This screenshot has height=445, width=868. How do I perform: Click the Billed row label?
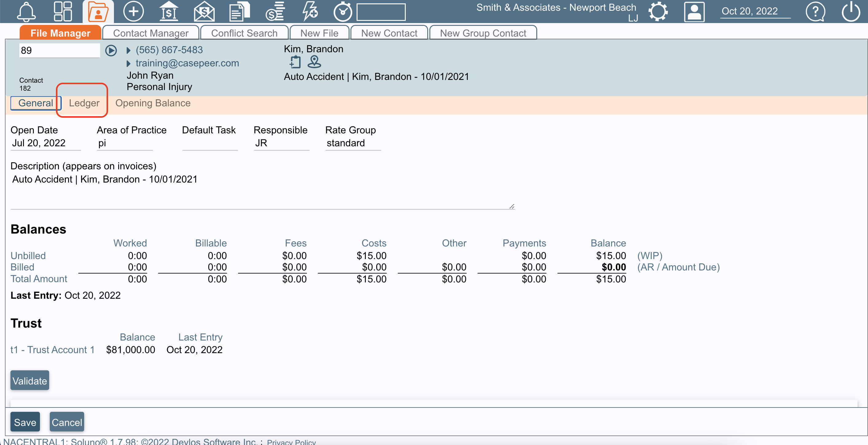tap(22, 267)
